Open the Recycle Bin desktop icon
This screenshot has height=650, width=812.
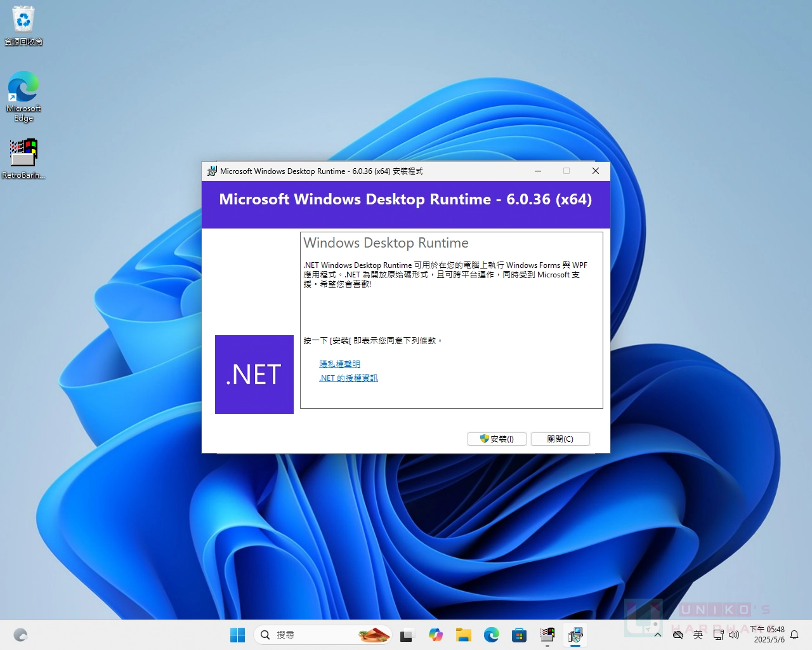point(23,25)
